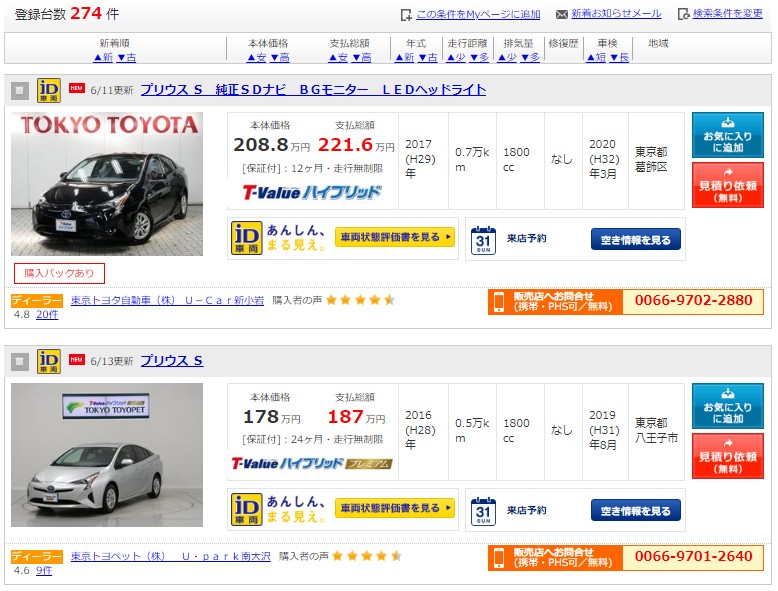Click the calendar 31 icon in the 葛飾区 listing
The width and height of the screenshot is (778, 591).
click(483, 240)
